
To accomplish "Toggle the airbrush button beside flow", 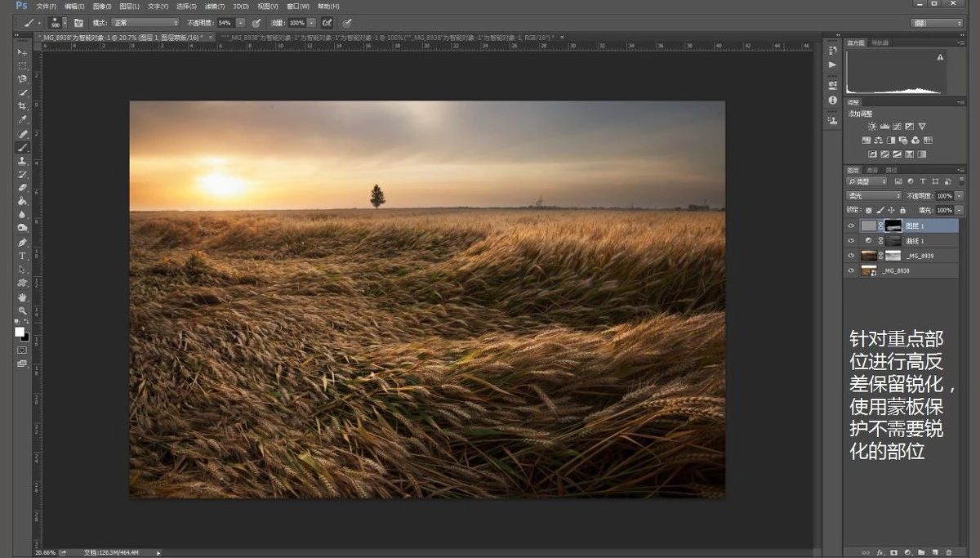I will click(x=327, y=23).
